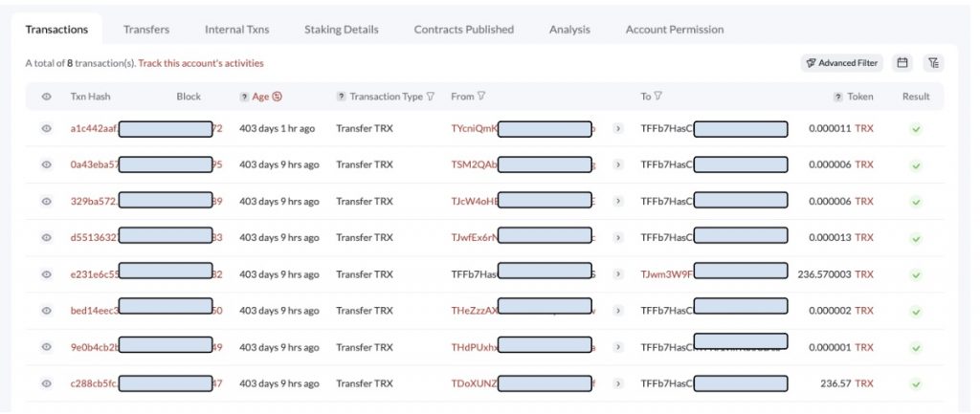
Task: Open transaction hash c288cb5fc
Action: tap(95, 383)
